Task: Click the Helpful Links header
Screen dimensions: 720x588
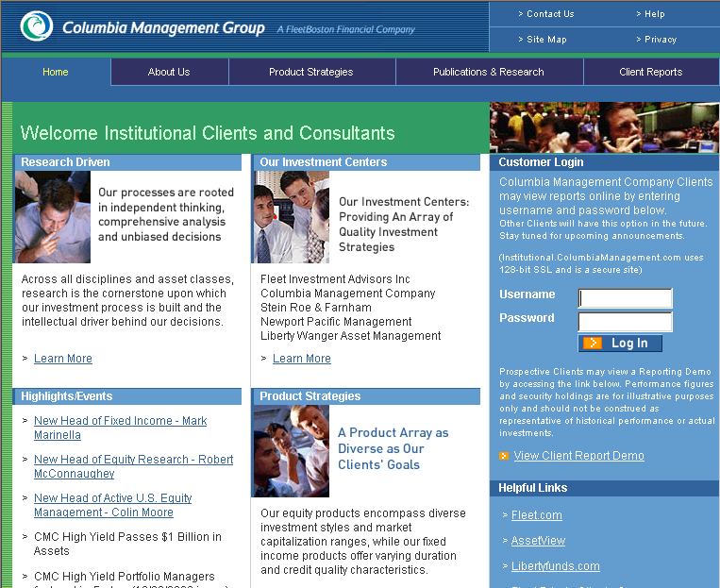Action: tap(604, 488)
